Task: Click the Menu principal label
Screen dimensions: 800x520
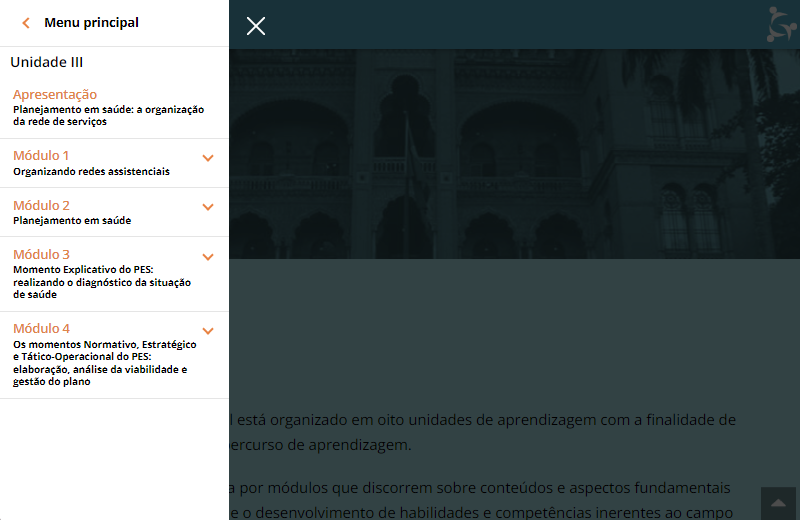Action: (91, 23)
